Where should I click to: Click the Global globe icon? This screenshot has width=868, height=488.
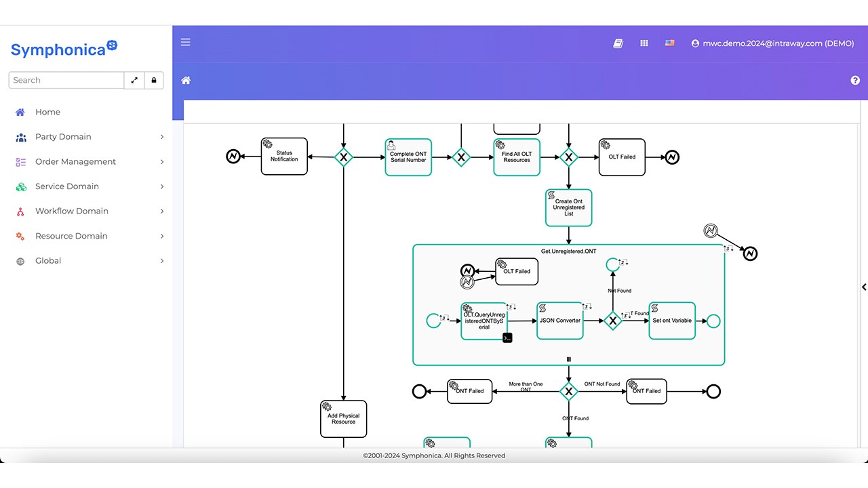pos(20,261)
